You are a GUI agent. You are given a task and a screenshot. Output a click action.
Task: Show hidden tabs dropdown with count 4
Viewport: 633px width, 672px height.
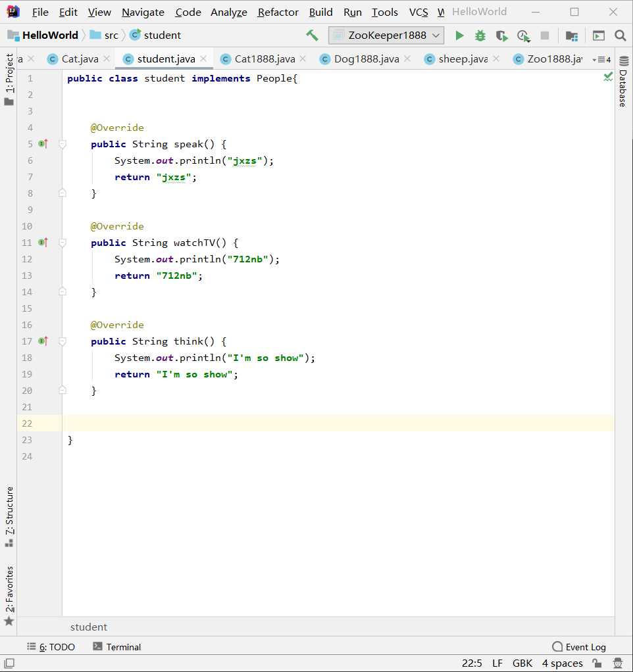(x=601, y=59)
